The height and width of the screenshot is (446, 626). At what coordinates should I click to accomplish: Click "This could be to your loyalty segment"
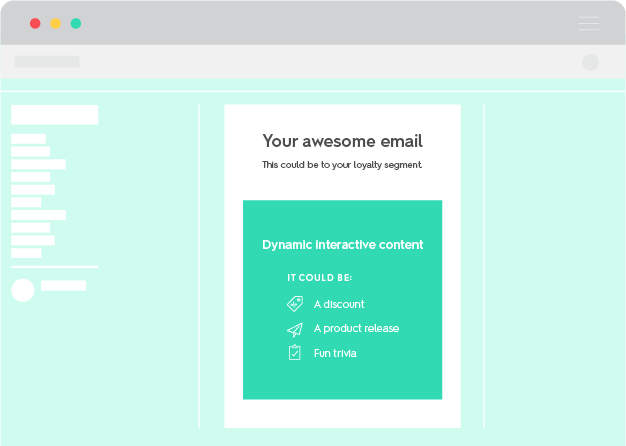pyautogui.click(x=342, y=165)
